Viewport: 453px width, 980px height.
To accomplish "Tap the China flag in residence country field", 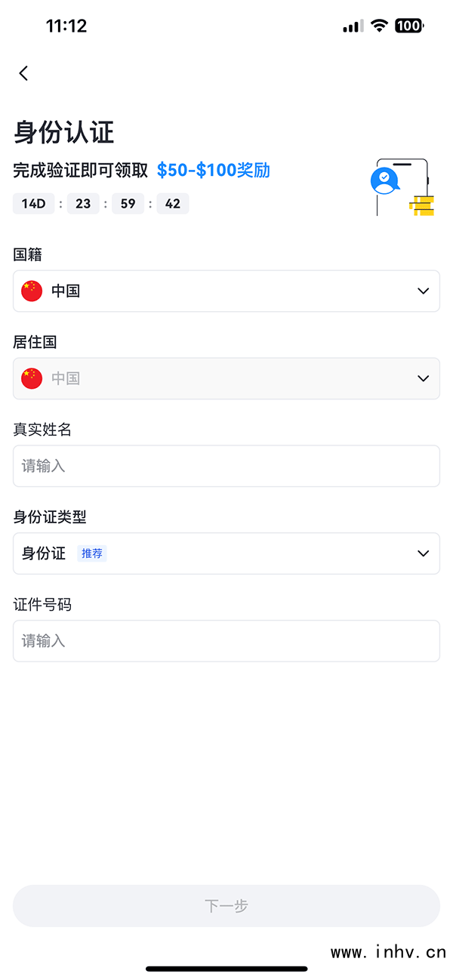I will tap(32, 378).
